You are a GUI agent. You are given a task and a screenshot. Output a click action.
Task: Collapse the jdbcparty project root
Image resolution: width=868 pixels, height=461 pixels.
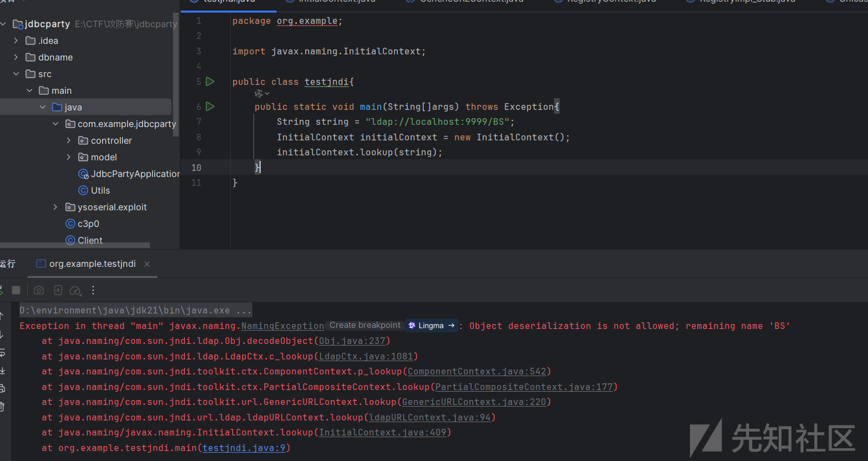3,24
